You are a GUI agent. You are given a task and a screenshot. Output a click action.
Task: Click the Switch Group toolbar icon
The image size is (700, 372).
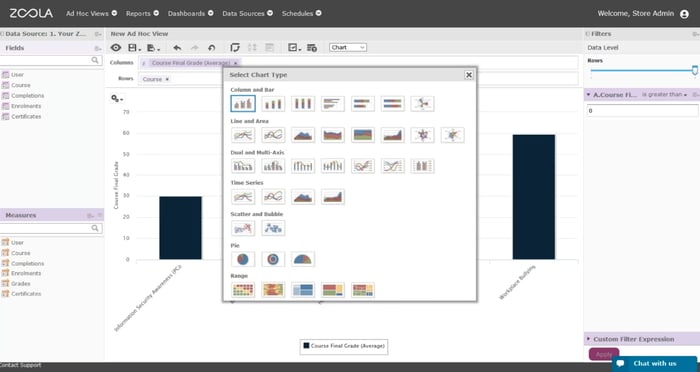point(235,48)
